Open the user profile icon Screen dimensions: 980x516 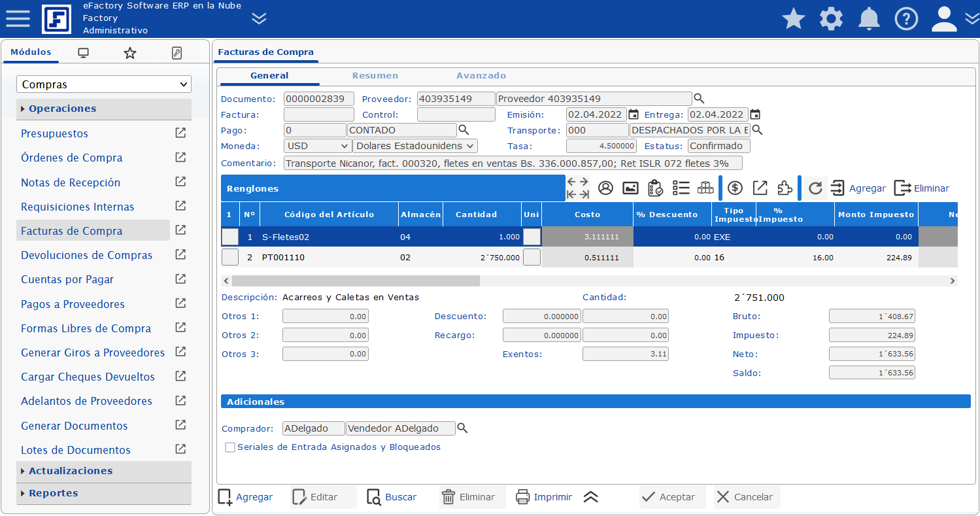click(x=944, y=19)
